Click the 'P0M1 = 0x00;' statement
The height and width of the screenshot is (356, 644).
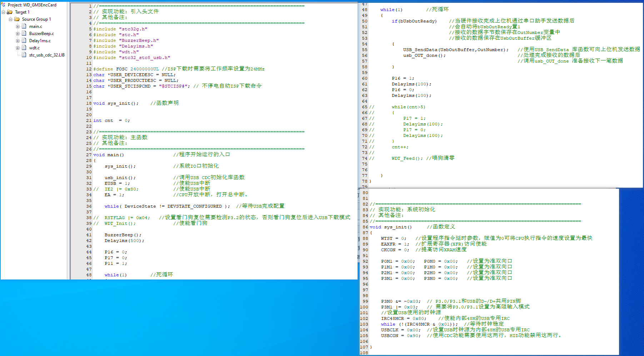click(398, 261)
